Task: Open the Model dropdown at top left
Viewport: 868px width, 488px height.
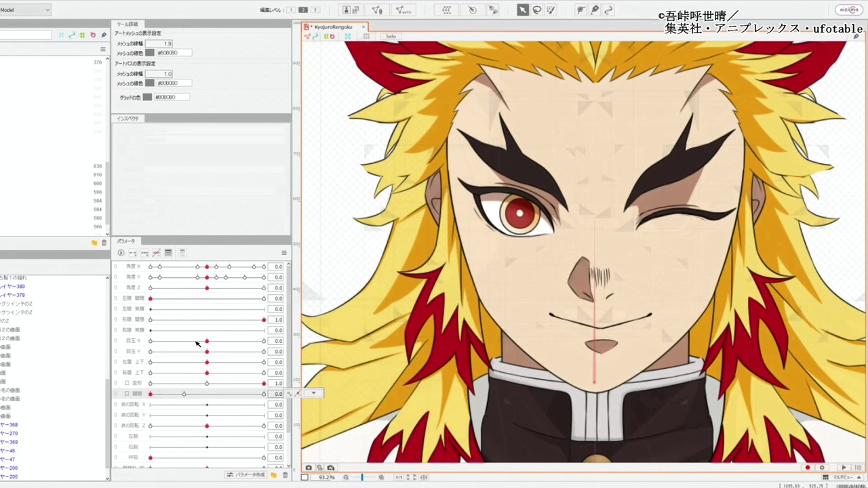Action: pos(25,10)
